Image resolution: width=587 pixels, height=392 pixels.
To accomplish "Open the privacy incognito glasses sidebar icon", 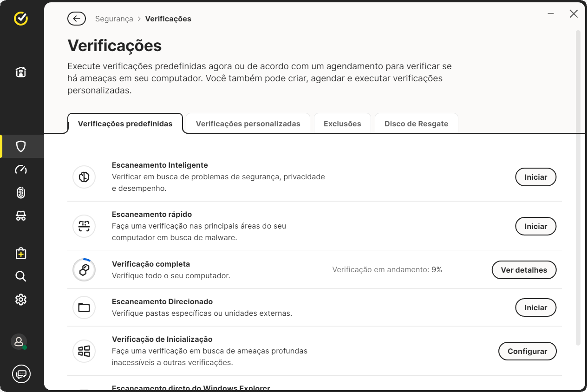I will [21, 216].
